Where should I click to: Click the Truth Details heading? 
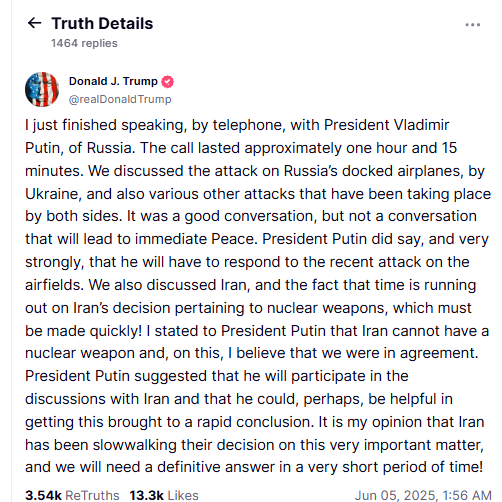pos(102,24)
